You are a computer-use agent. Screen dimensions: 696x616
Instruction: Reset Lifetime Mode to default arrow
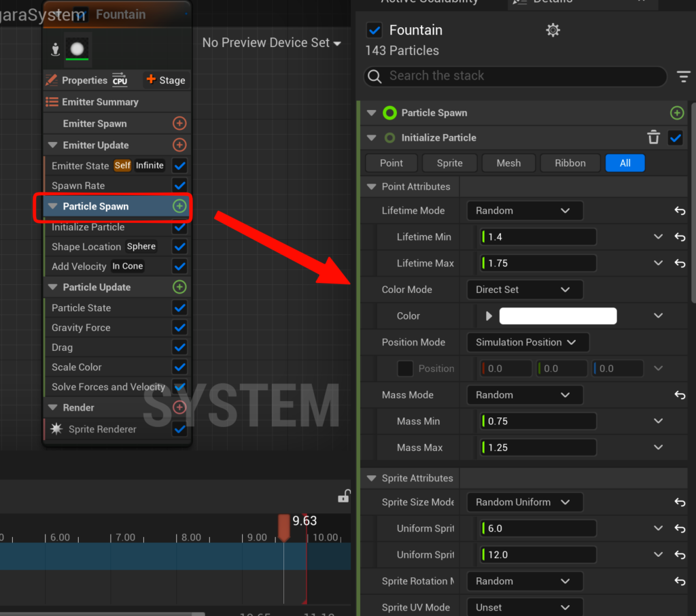(x=680, y=211)
